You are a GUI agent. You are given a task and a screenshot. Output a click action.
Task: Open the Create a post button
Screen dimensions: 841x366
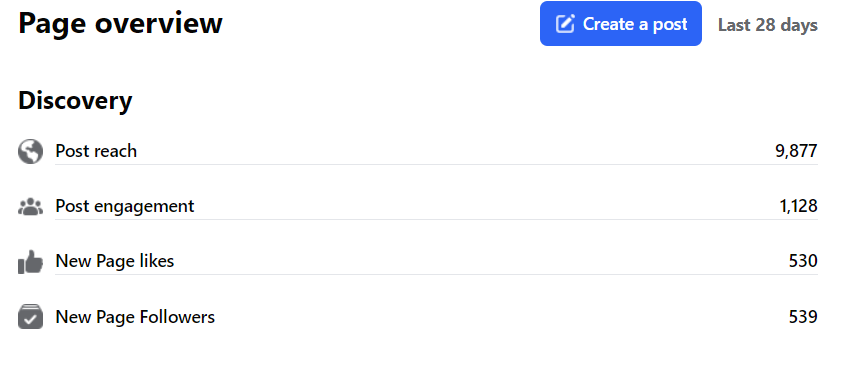pos(621,24)
